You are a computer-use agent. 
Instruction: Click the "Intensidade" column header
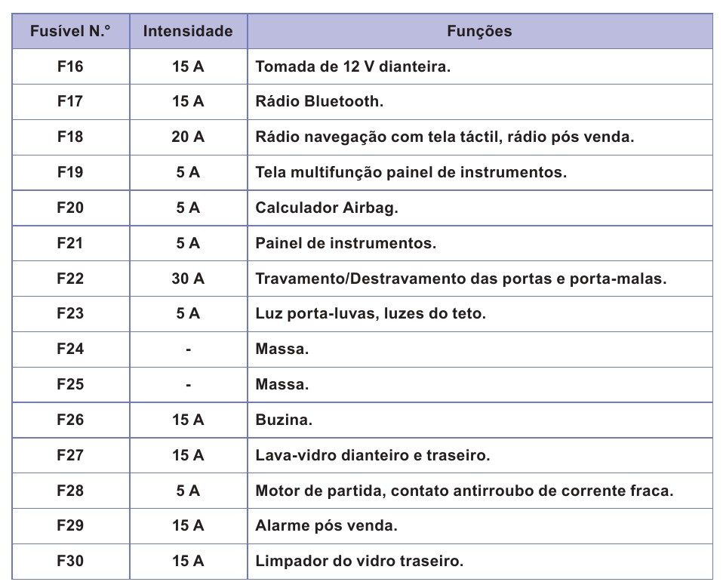[x=188, y=32]
